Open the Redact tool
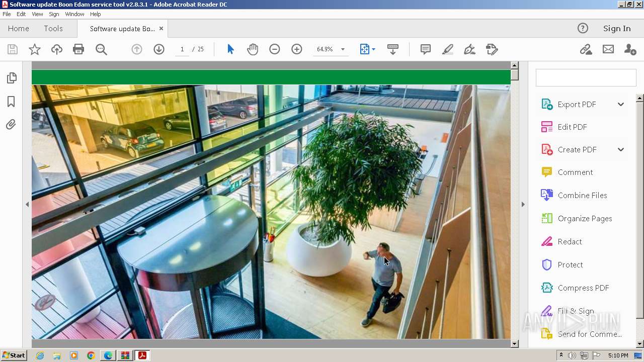This screenshot has height=362, width=644. pyautogui.click(x=570, y=242)
